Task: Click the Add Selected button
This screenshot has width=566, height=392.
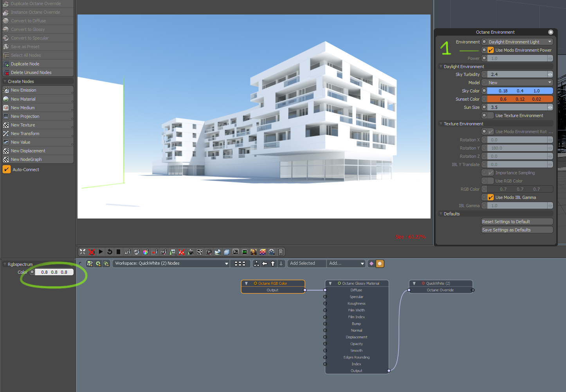Action: tap(307, 264)
